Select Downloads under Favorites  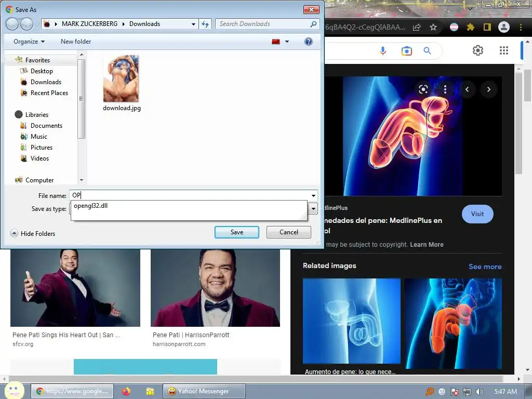pos(46,82)
